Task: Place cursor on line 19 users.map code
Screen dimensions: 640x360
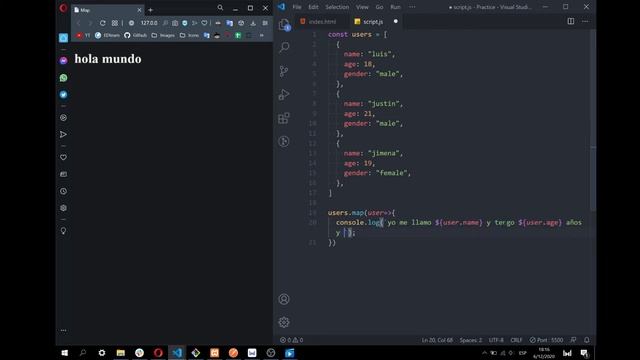Action: [361, 213]
